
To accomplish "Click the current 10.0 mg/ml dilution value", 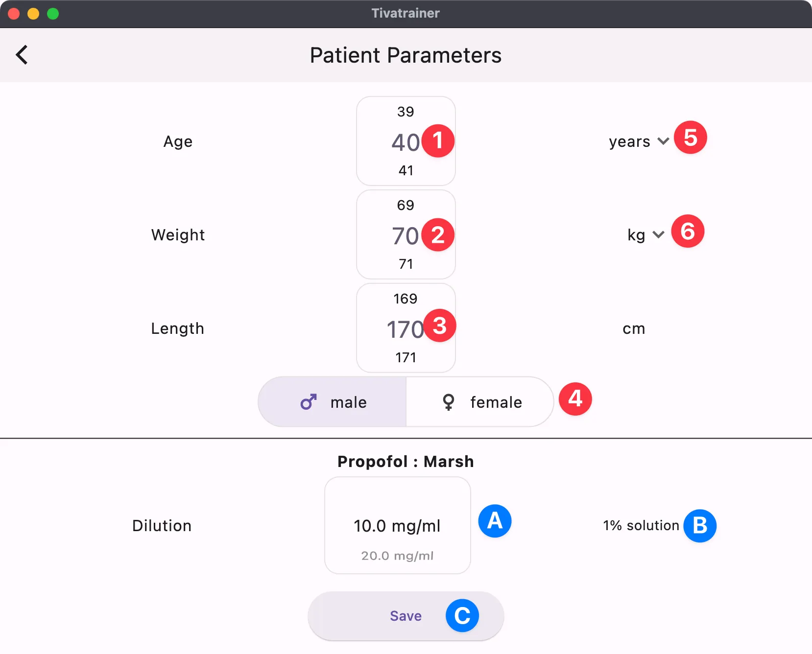I will point(397,526).
